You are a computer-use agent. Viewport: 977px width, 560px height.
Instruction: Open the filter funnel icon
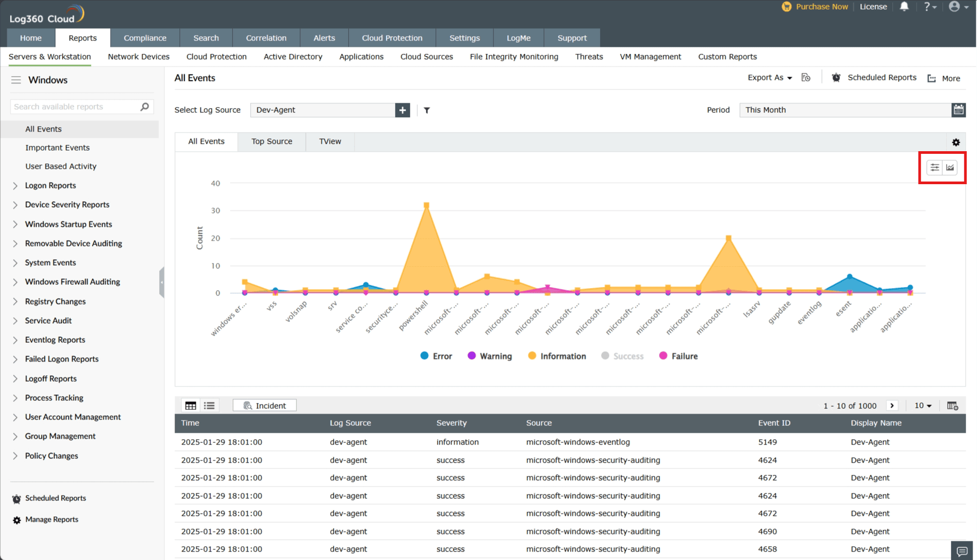[x=426, y=110]
